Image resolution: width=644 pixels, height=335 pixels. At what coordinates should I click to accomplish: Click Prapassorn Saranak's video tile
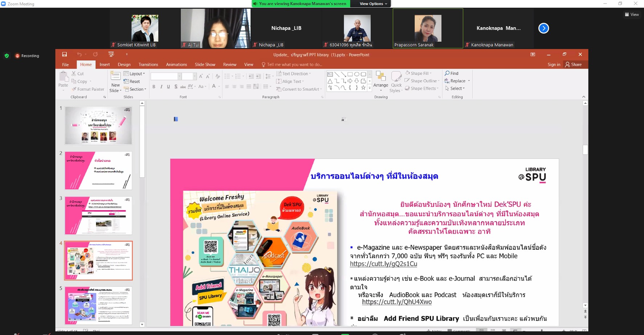[x=428, y=28]
